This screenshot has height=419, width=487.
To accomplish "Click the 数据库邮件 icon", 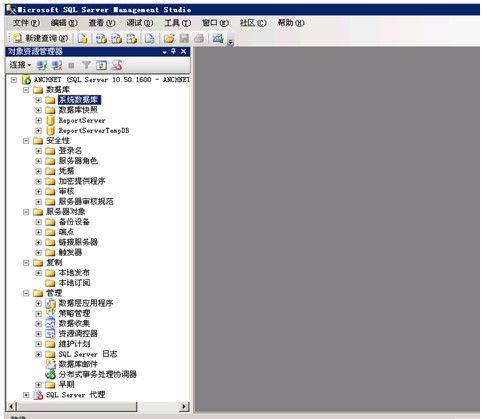I will pyautogui.click(x=50, y=364).
